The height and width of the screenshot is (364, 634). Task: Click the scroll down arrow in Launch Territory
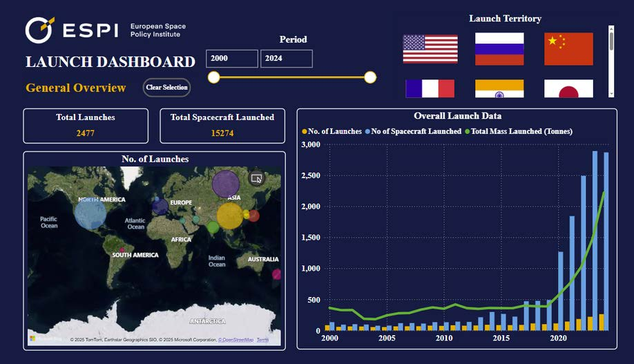tap(611, 94)
